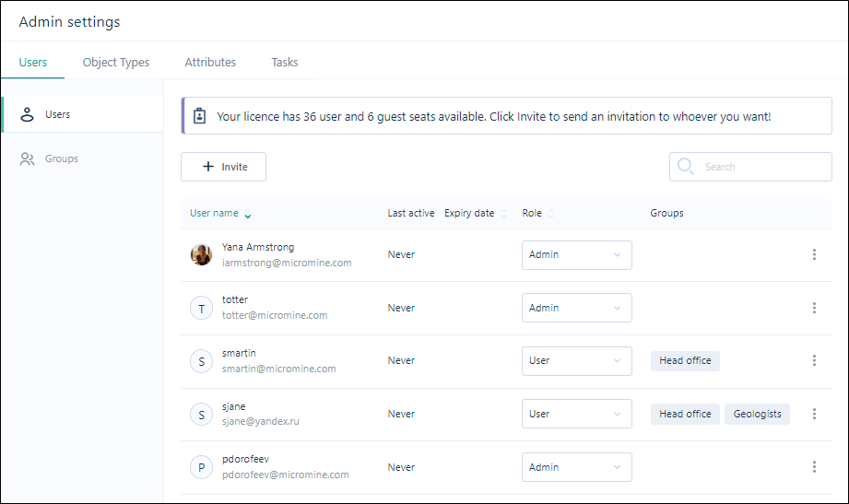Focus the Search input field
849x504 pixels.
(x=750, y=167)
